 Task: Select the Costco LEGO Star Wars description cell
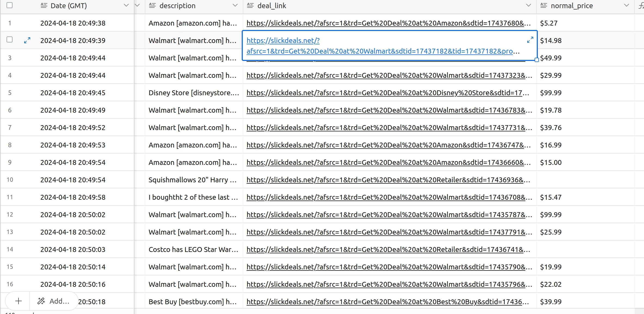193,250
